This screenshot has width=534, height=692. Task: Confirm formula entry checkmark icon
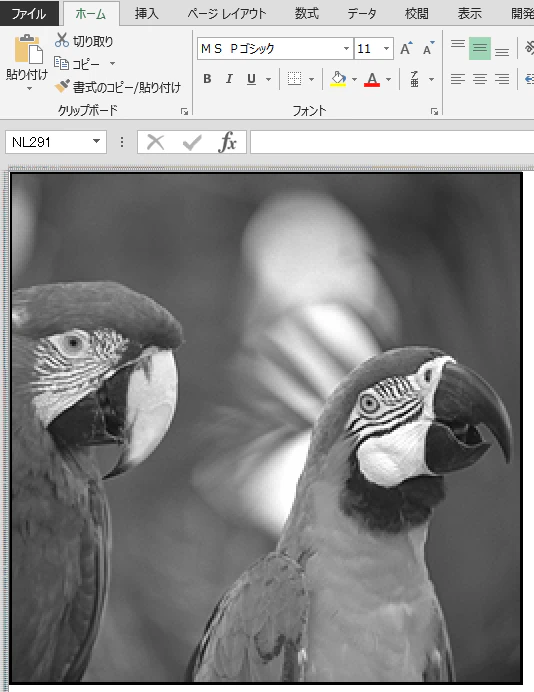click(192, 142)
